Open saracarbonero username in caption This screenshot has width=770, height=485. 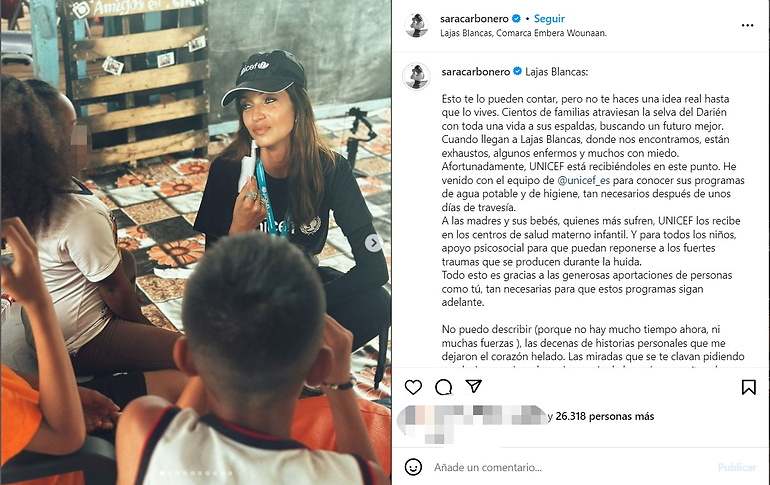(475, 72)
